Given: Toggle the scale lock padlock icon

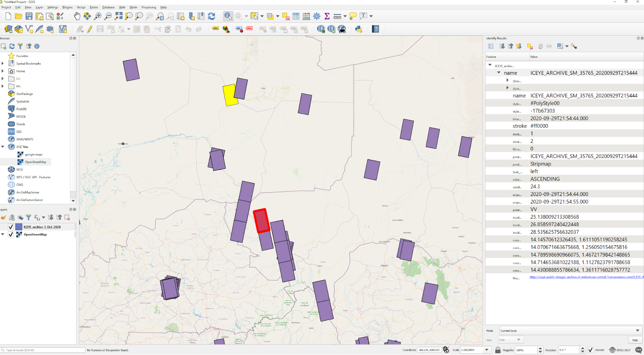Looking at the screenshot, I should point(498,350).
